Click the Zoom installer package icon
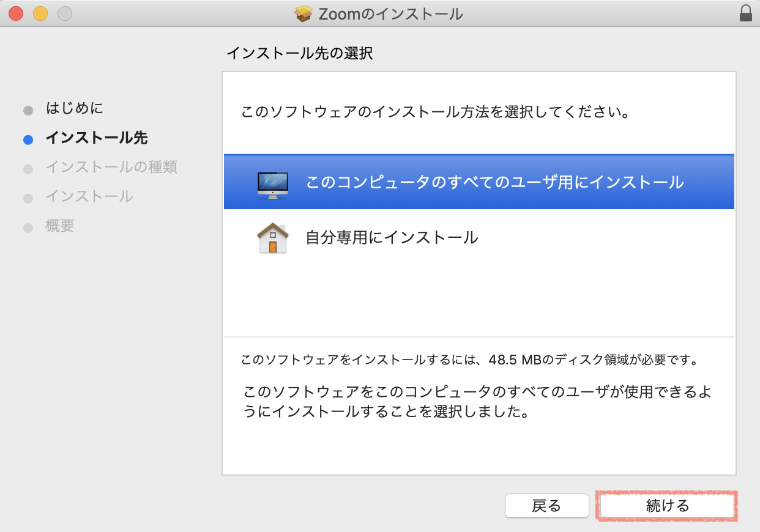The height and width of the screenshot is (532, 760). [304, 13]
